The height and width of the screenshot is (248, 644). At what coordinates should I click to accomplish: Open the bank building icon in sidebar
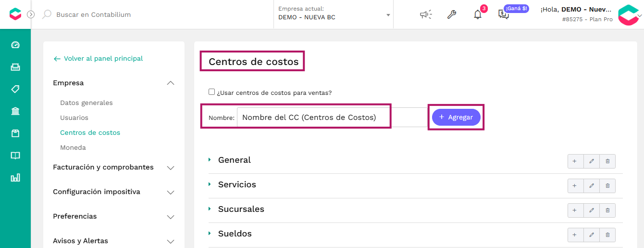[x=15, y=111]
